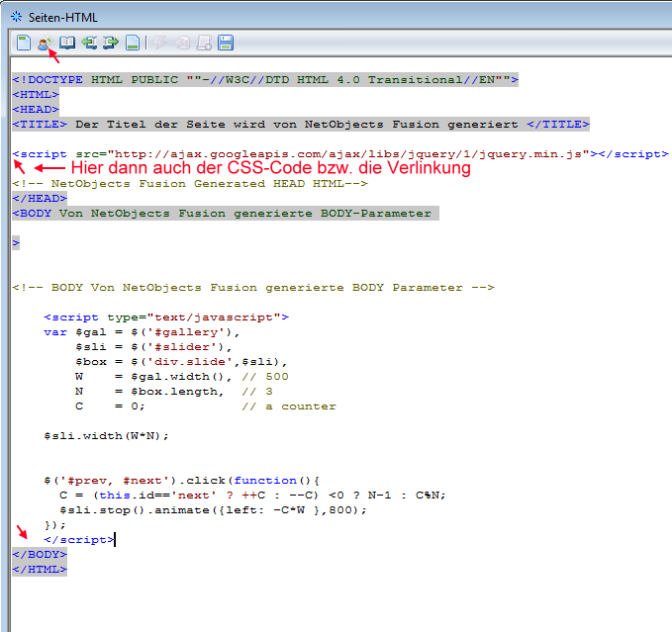Click the greyed '<TITLE>' line

[x=301, y=125]
